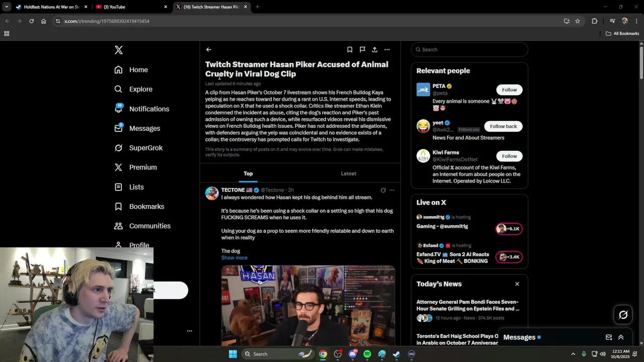Open Spotify from the taskbar
Screen dimensions: 644x362
(x=367, y=354)
